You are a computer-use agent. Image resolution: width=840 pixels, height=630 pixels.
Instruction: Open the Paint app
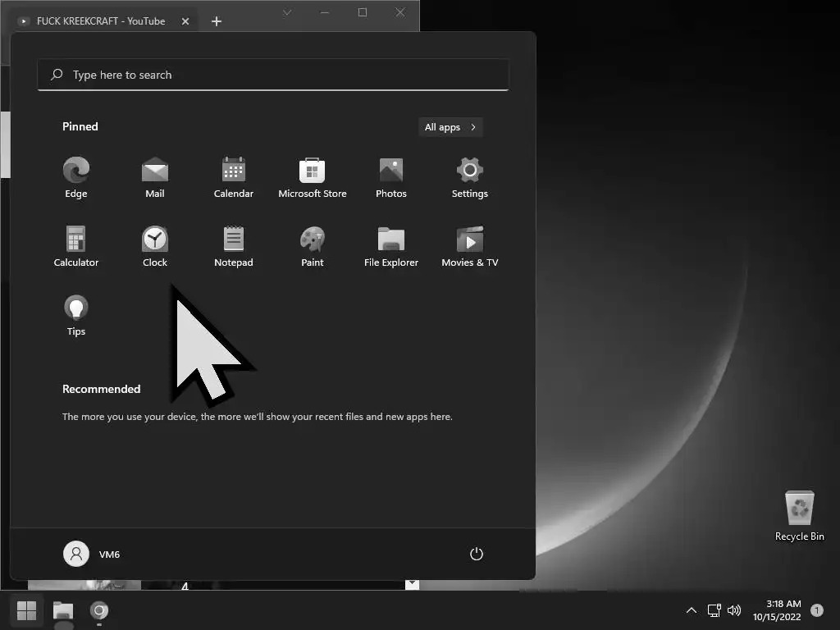313,246
